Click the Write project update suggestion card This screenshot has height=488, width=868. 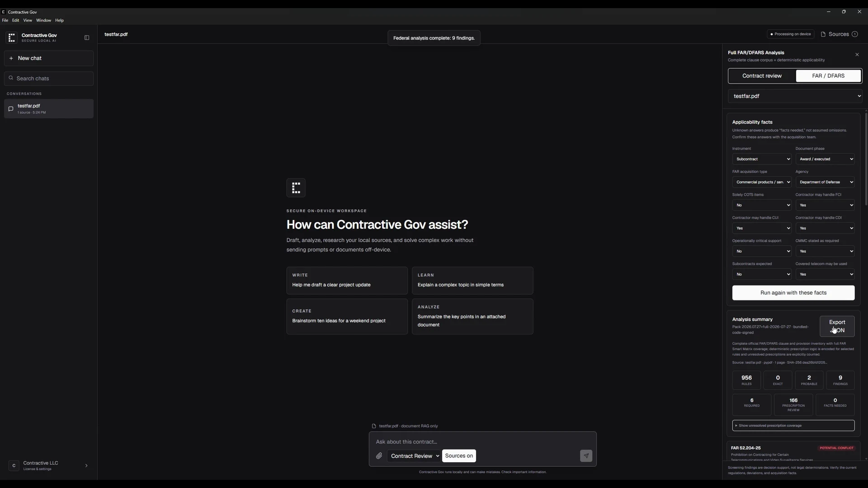(x=347, y=281)
